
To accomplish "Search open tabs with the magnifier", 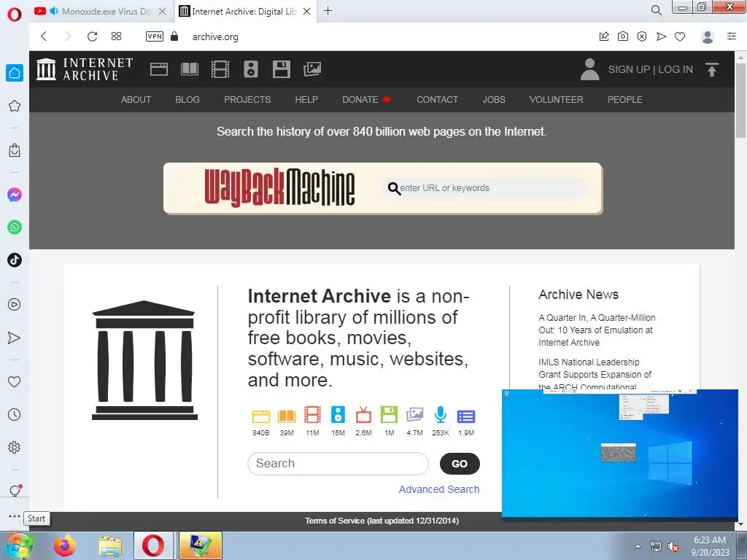I will [x=656, y=10].
